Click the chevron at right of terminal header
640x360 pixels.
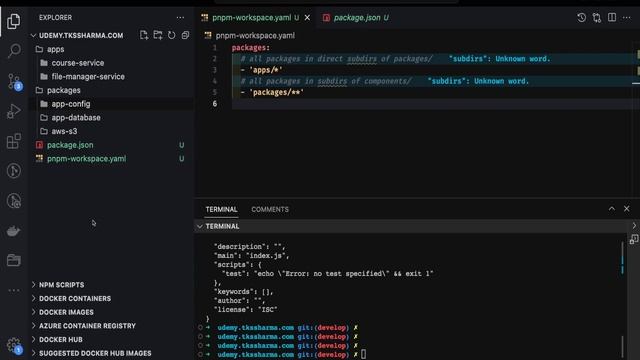pos(634,226)
